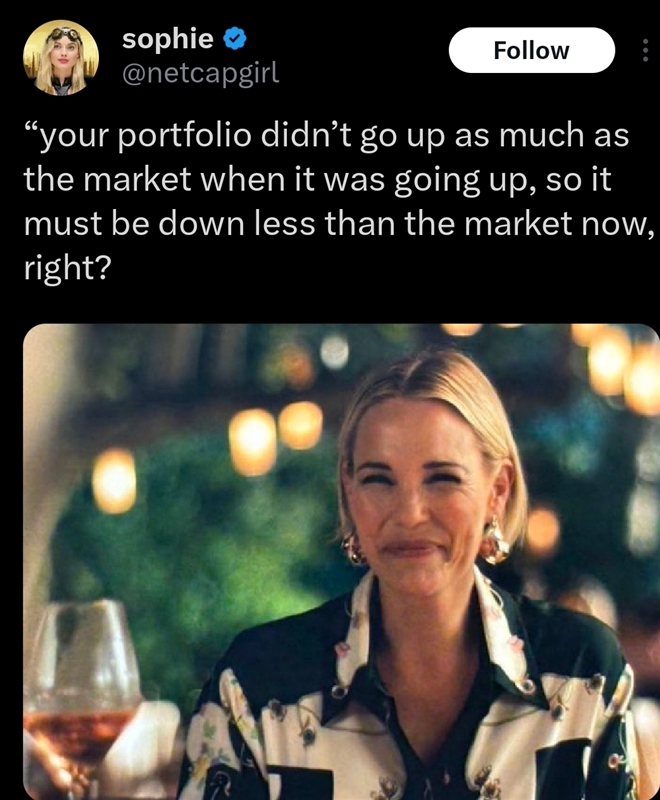Viewport: 660px width, 800px height.
Task: Click the phrase going up in the tweet
Action: (x=464, y=181)
